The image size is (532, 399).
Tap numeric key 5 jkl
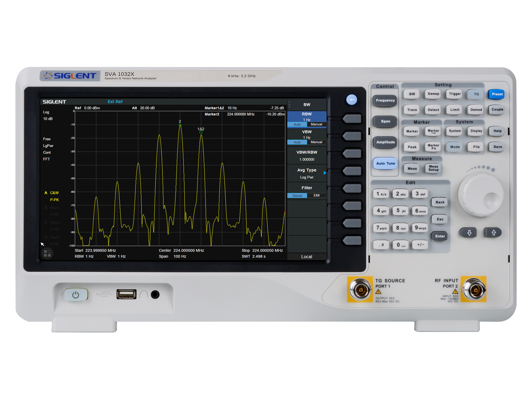tap(401, 211)
